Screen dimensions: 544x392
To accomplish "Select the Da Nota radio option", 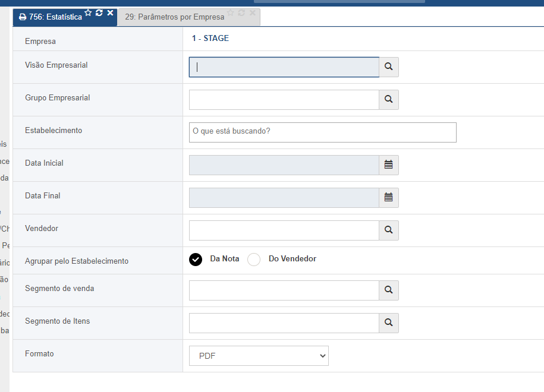I will point(196,259).
